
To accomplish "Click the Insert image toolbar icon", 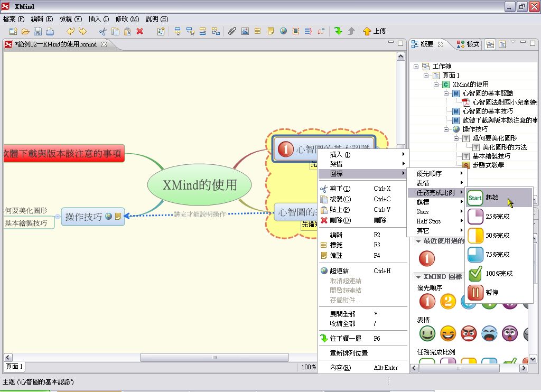I will (245, 31).
